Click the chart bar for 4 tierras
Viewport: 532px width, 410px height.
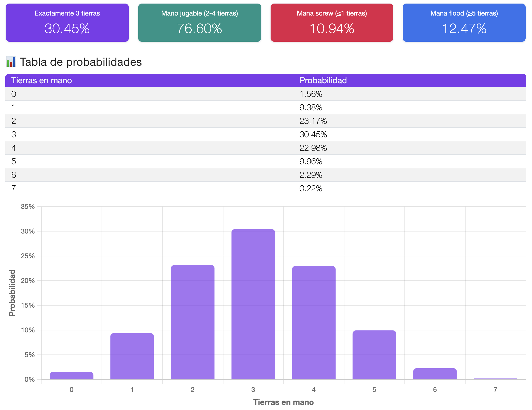[x=314, y=323]
